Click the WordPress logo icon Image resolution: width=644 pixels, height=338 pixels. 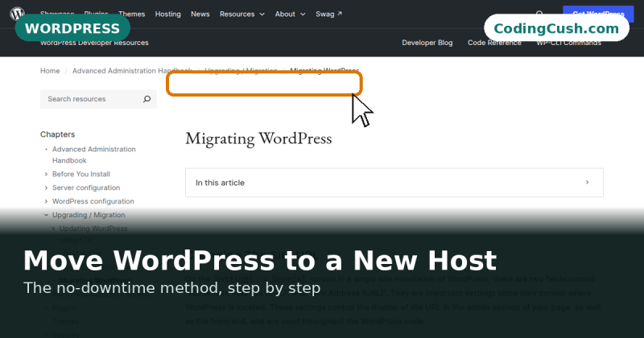(17, 14)
